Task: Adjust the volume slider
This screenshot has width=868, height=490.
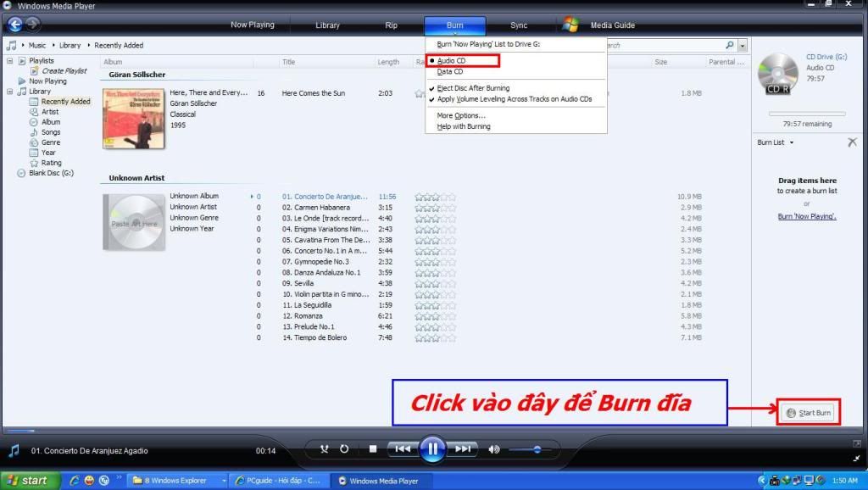Action: pos(537,449)
